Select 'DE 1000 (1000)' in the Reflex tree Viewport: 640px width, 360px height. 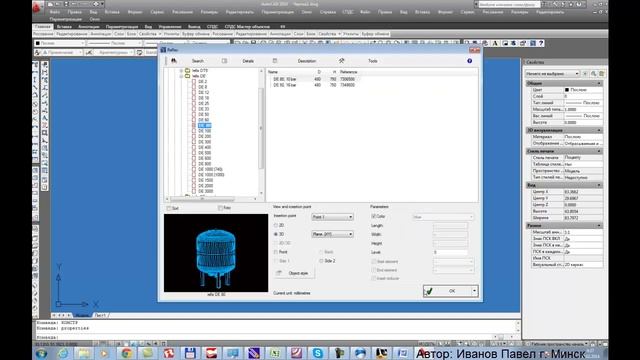(x=211, y=175)
